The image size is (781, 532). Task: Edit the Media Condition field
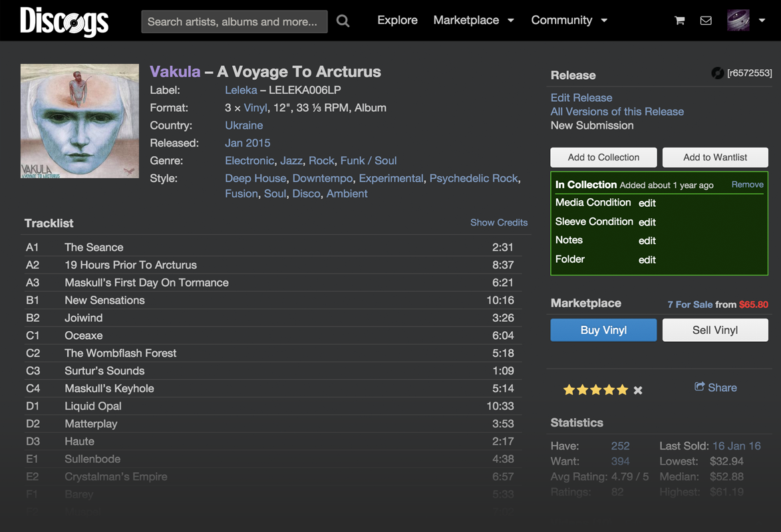click(x=647, y=203)
